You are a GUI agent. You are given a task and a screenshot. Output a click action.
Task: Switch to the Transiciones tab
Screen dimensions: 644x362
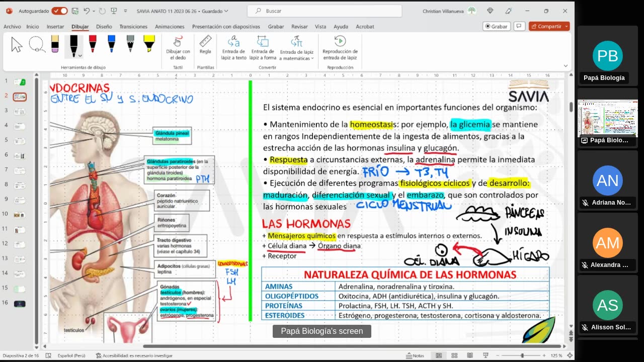pyautogui.click(x=133, y=27)
